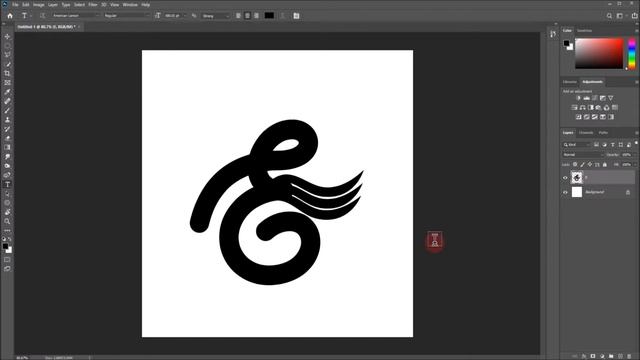Open the File menu
Image resolution: width=640 pixels, height=360 pixels.
click(x=15, y=5)
